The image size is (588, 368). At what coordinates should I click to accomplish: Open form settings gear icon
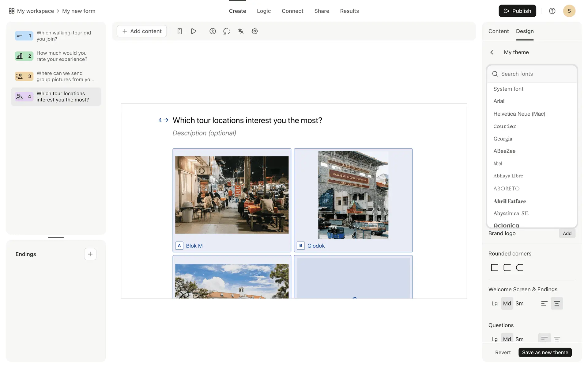(254, 31)
